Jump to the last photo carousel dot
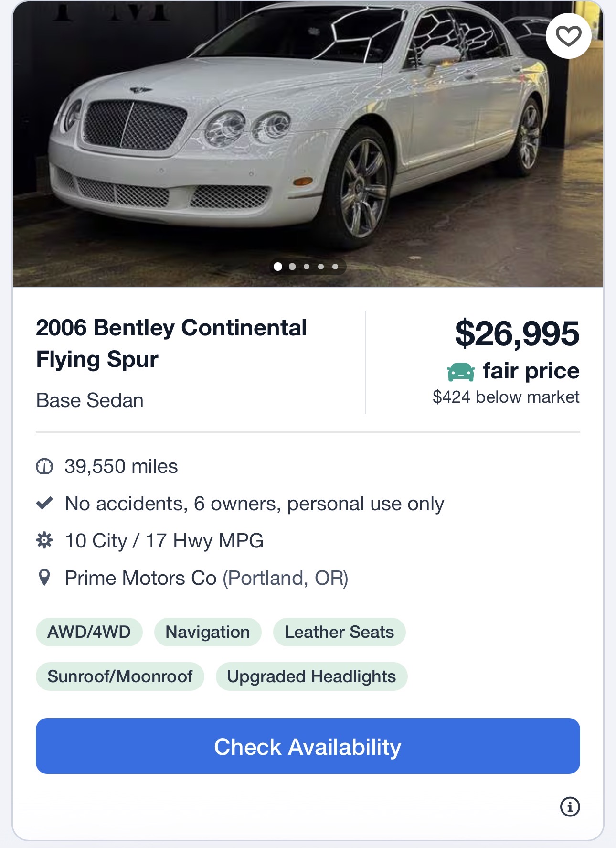The height and width of the screenshot is (848, 616). tap(335, 267)
